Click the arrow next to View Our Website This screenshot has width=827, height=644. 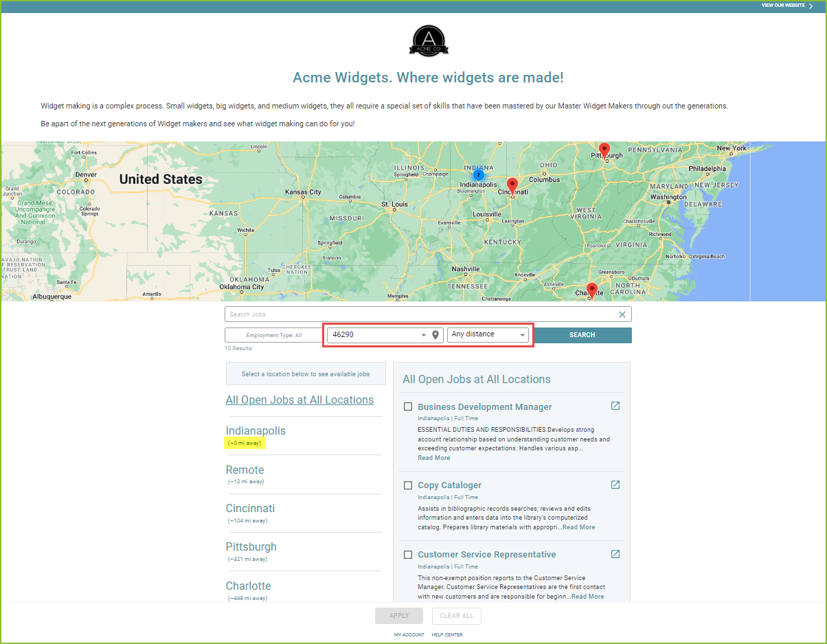click(x=811, y=5)
